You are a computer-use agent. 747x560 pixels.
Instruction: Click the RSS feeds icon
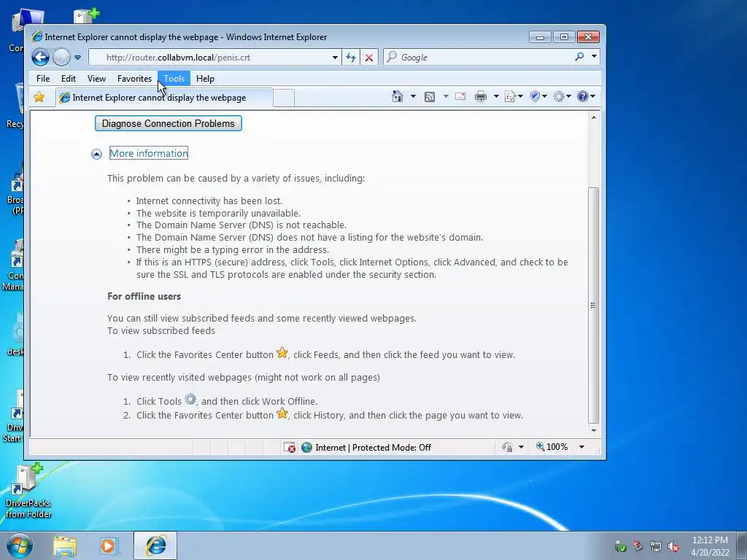(429, 97)
